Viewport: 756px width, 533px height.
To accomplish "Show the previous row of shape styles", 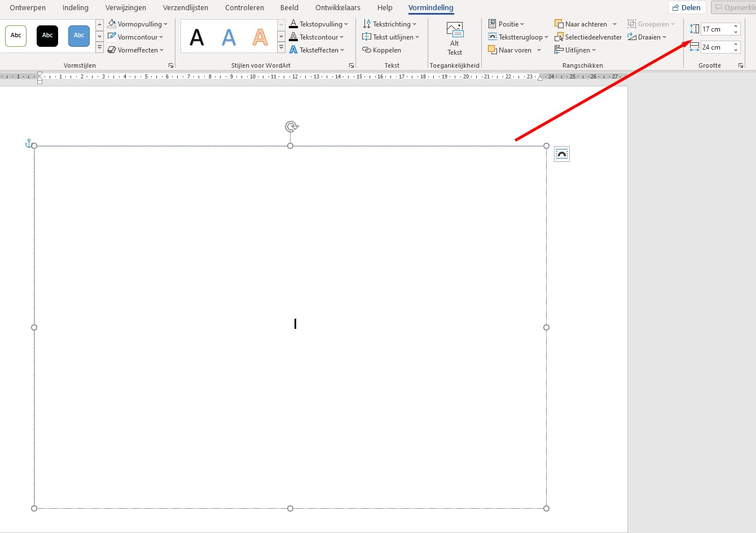I will click(99, 25).
